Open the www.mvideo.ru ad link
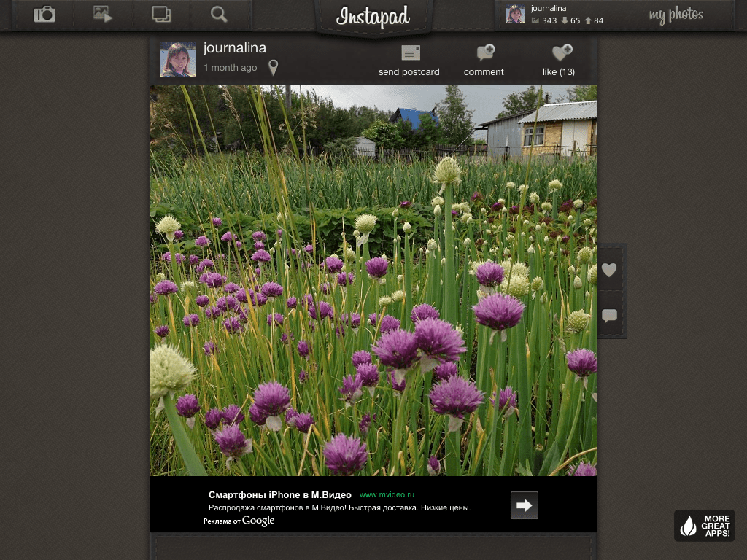Screen dimensions: 747x560 (x=387, y=494)
